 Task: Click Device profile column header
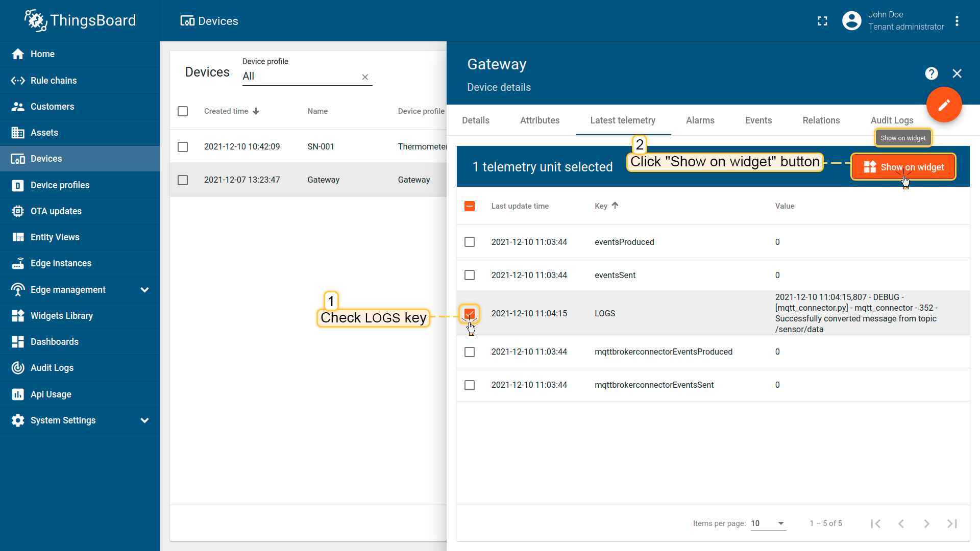pyautogui.click(x=421, y=111)
